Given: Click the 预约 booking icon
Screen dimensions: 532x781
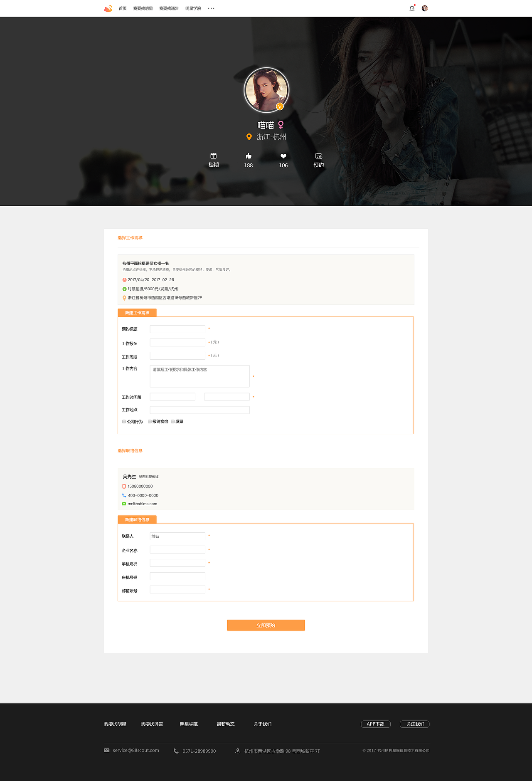Looking at the screenshot, I should point(319,156).
